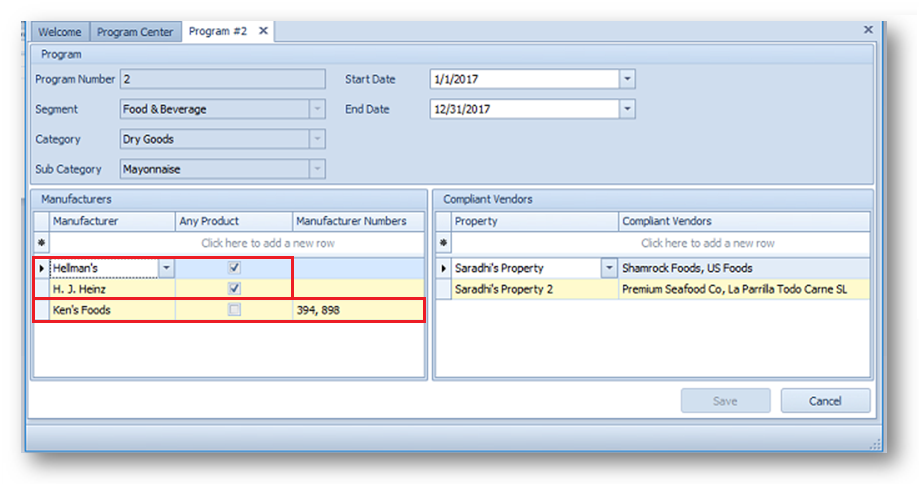Click the Manufacturers new row asterisk indicator
Image resolution: width=919 pixels, height=484 pixels.
(x=41, y=243)
